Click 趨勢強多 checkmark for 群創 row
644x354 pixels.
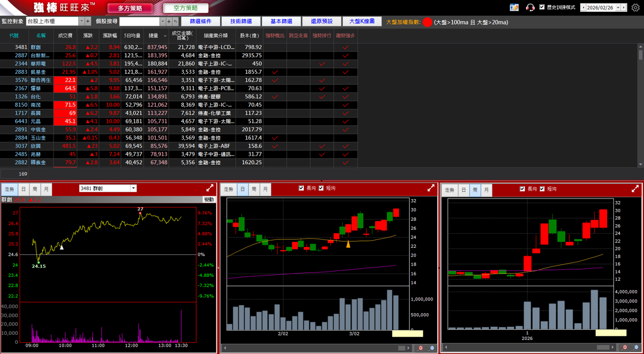pyautogui.click(x=346, y=47)
